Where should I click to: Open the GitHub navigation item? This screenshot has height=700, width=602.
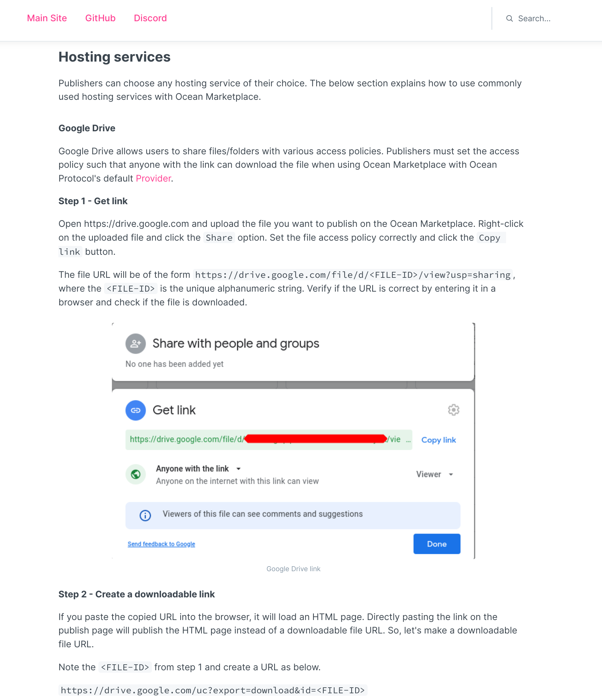[x=100, y=18]
